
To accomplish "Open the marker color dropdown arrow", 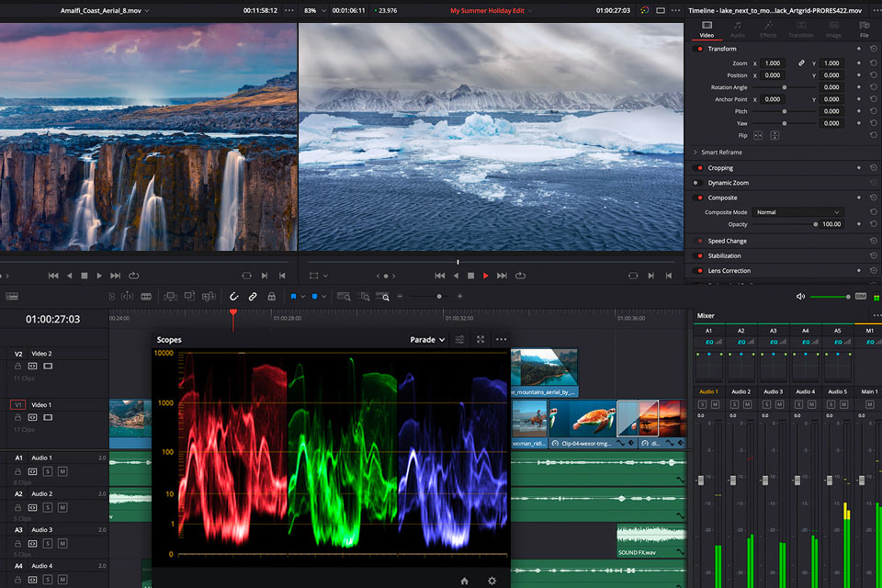I will pyautogui.click(x=324, y=297).
